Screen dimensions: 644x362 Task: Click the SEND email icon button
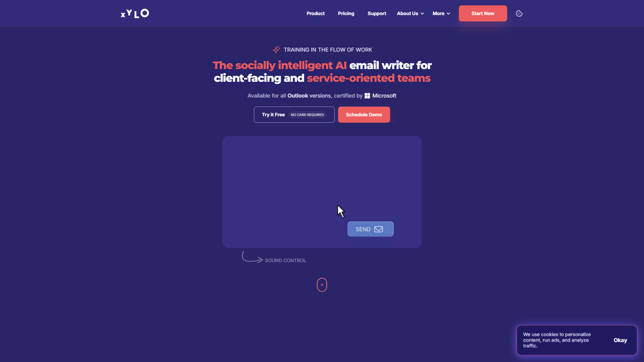coord(370,229)
